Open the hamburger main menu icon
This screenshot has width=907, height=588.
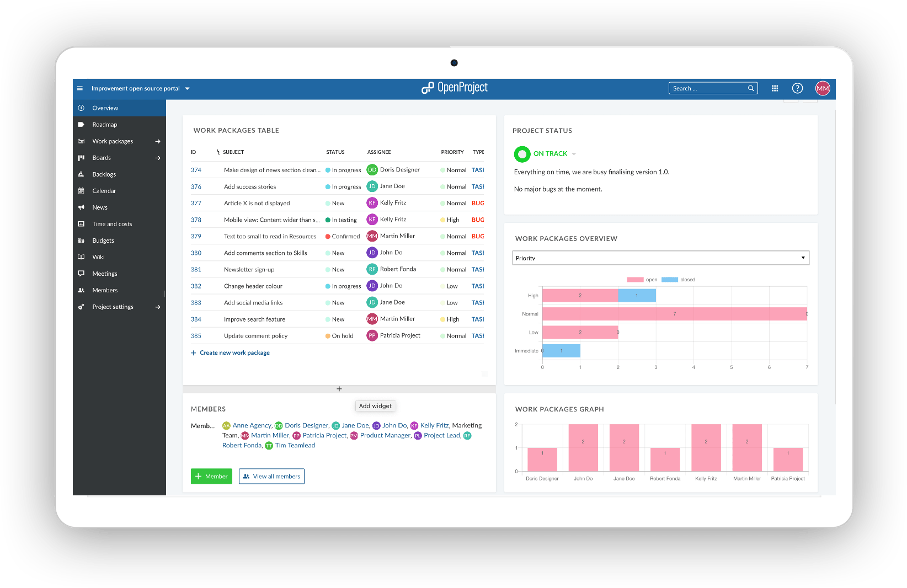tap(80, 88)
